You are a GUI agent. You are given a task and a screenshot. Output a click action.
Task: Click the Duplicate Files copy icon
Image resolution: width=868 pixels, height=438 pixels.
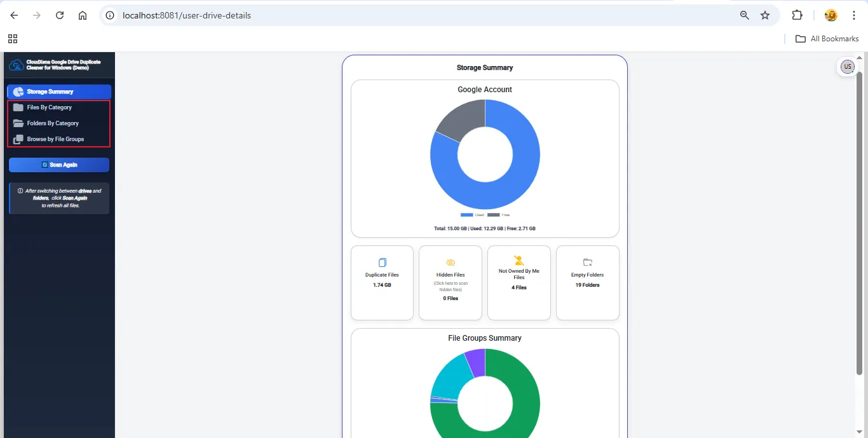pos(382,263)
